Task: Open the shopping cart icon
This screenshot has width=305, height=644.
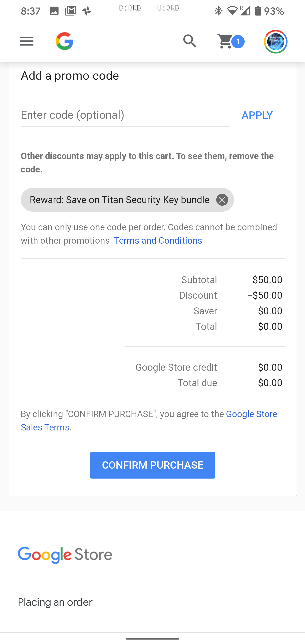Action: click(225, 41)
